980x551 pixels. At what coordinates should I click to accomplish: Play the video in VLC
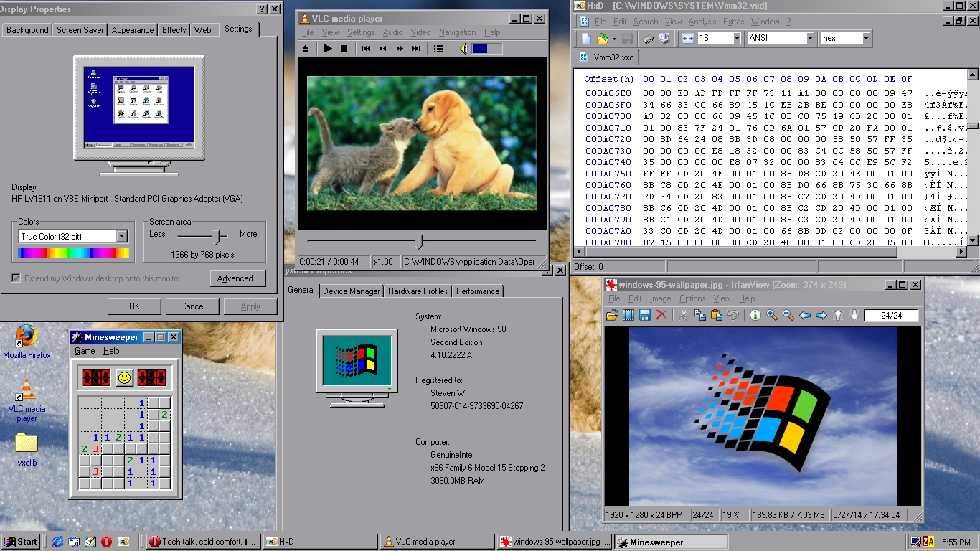click(328, 49)
